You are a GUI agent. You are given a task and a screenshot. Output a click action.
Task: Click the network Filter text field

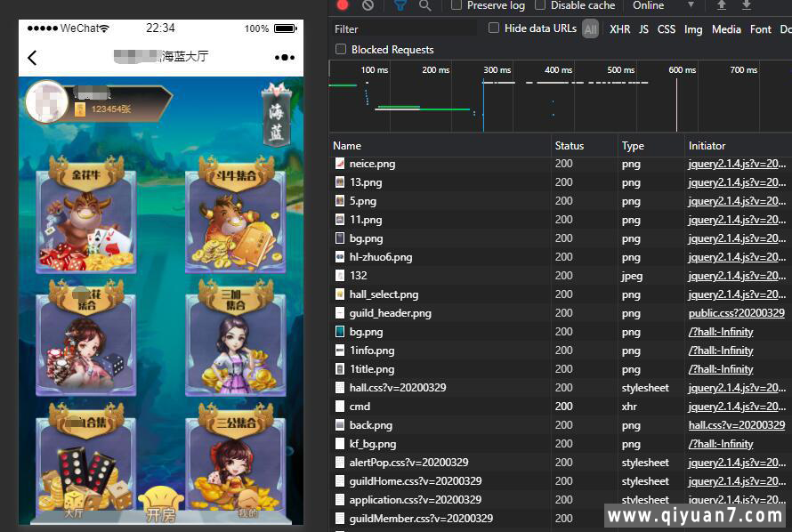[405, 29]
